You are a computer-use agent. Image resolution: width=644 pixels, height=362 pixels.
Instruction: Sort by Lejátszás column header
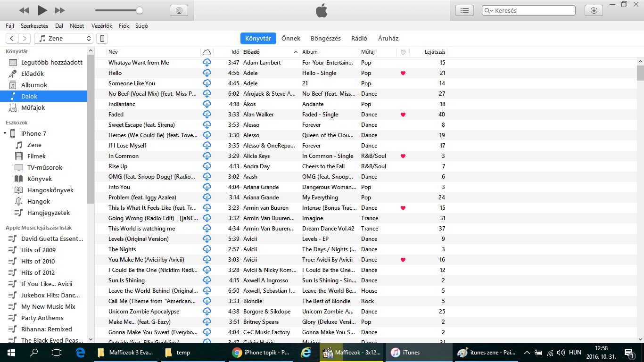tap(428, 52)
